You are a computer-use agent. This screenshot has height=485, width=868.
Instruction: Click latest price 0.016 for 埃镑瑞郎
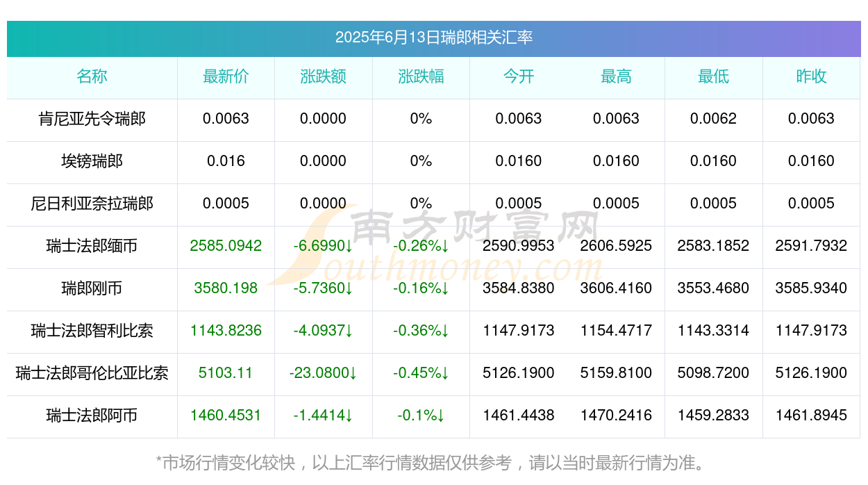click(x=226, y=161)
